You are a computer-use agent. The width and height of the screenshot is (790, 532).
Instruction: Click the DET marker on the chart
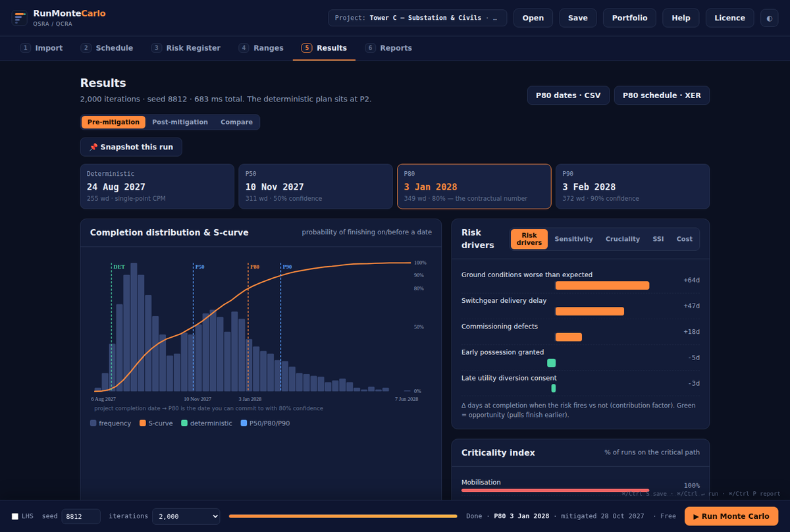point(119,267)
